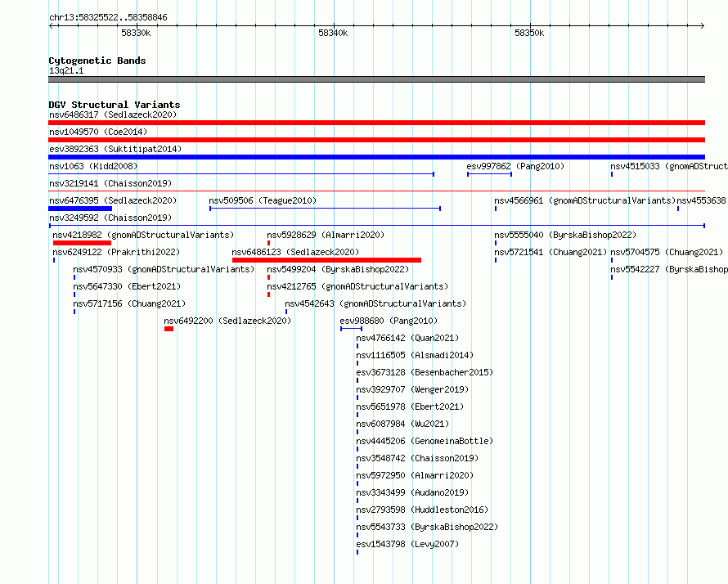The image size is (728, 584).
Task: Click nsv5972950 (Almarri2020) label
Action: (x=415, y=475)
